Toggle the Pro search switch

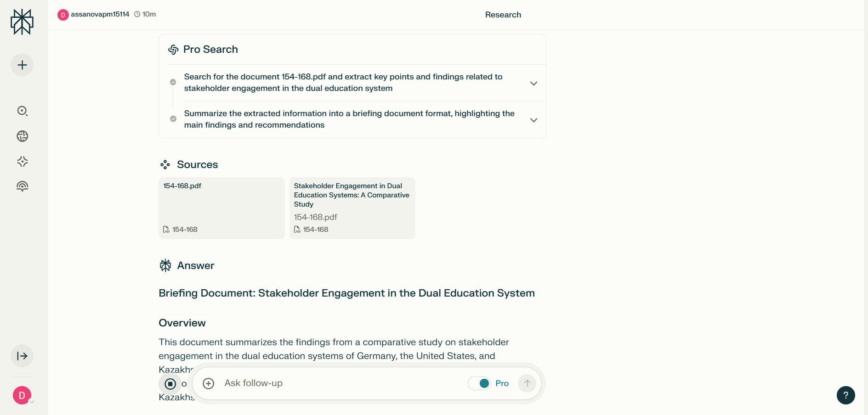(479, 383)
